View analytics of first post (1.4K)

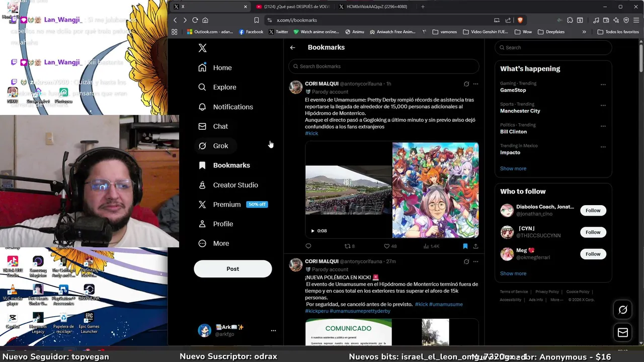click(431, 246)
